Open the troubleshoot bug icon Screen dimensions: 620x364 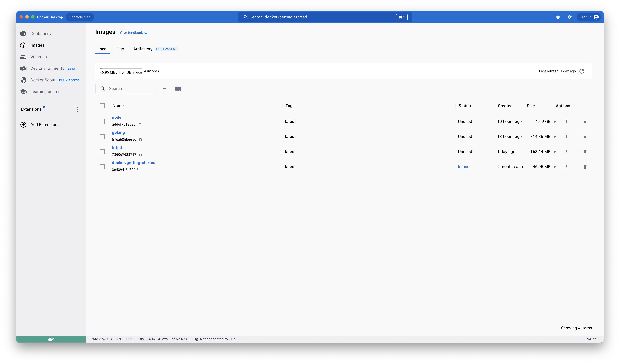pos(558,17)
